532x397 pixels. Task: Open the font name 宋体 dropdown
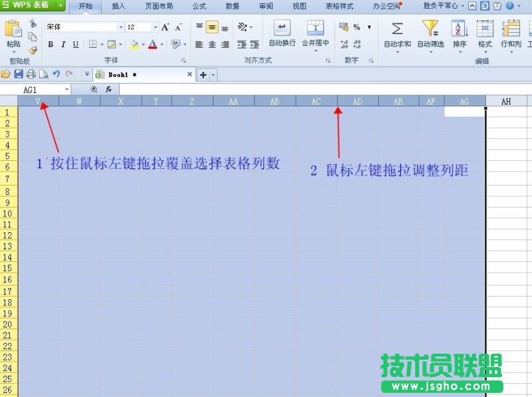tap(120, 27)
